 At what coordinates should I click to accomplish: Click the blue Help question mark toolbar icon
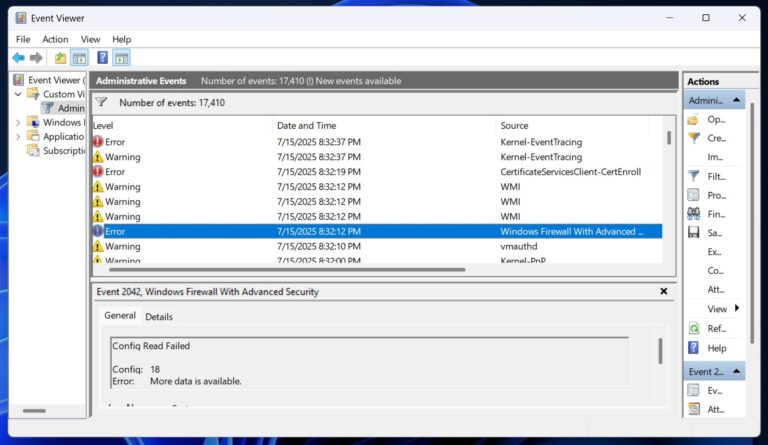tap(102, 58)
